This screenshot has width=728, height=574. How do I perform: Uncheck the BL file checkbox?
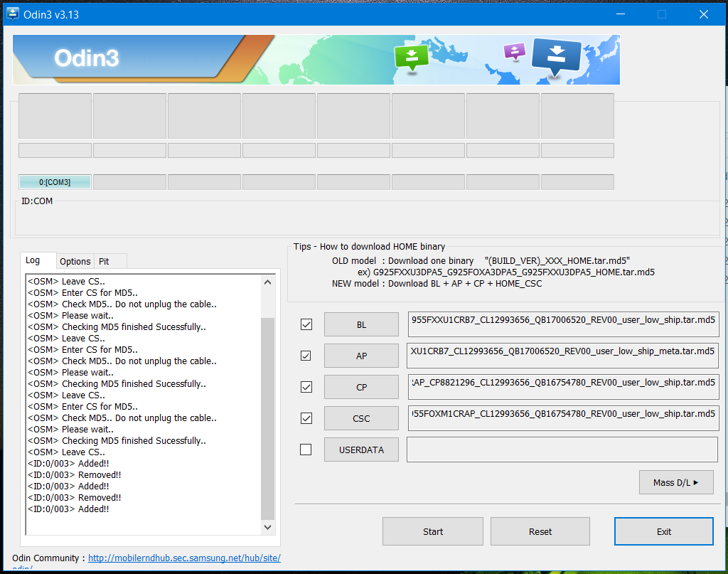[306, 324]
